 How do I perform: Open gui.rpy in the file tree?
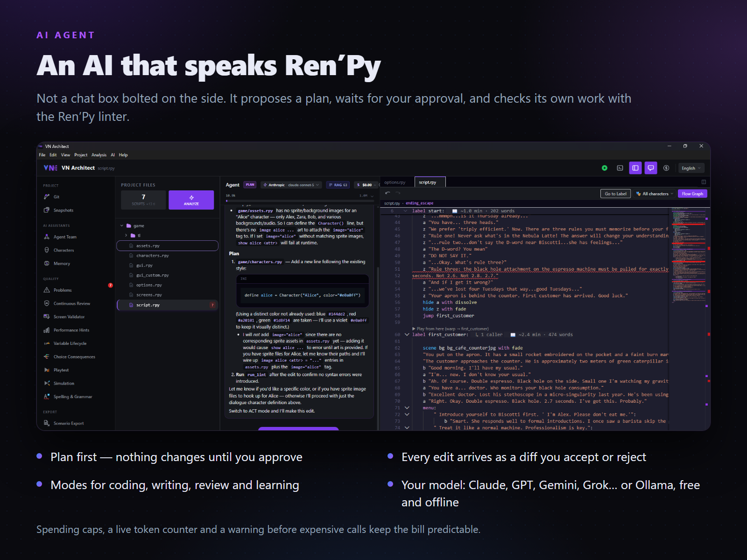pos(167,266)
